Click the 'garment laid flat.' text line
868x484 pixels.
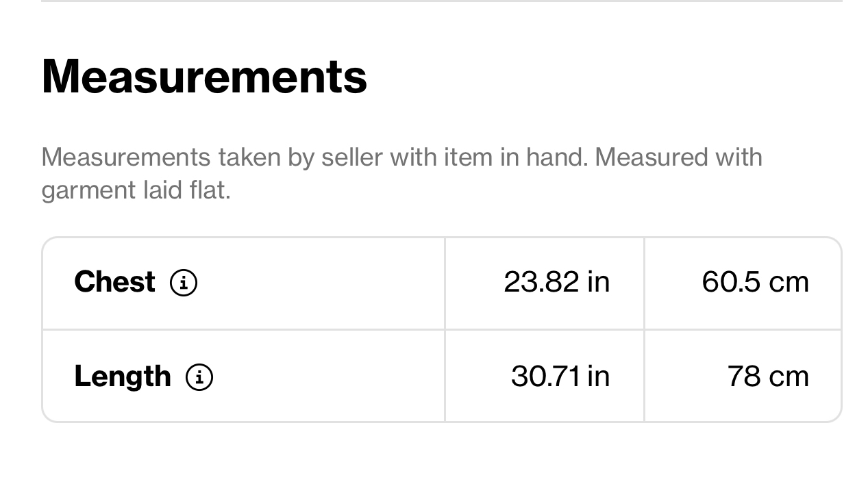coord(136,190)
